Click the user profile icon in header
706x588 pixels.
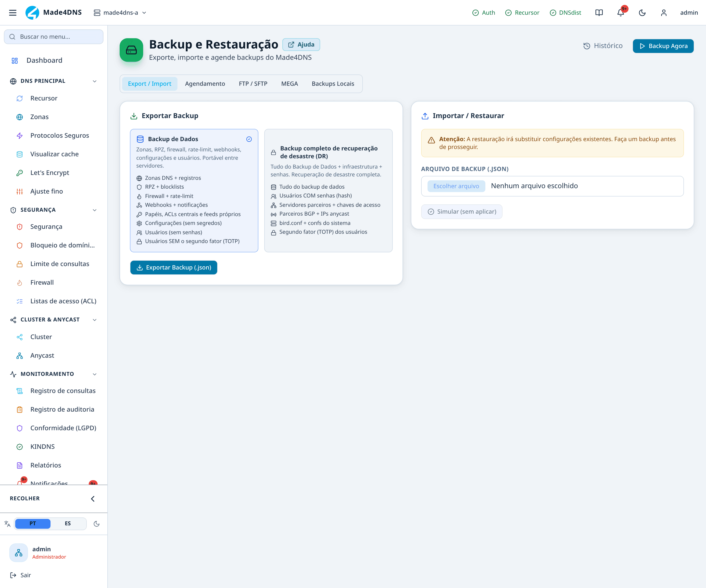[x=664, y=13]
